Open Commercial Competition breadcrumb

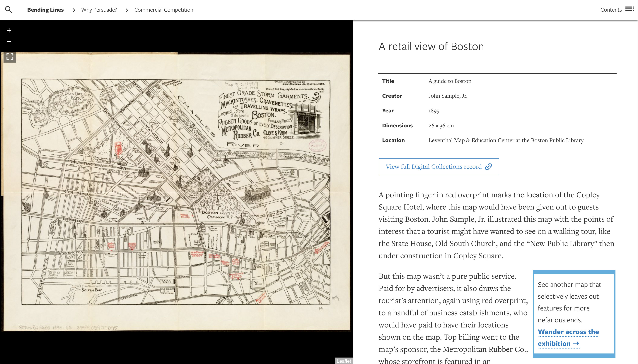point(164,10)
